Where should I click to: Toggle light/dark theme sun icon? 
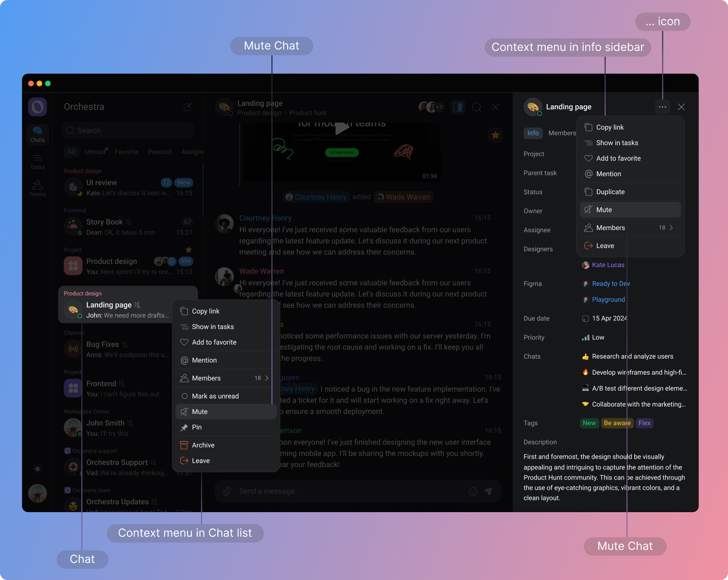[37, 468]
